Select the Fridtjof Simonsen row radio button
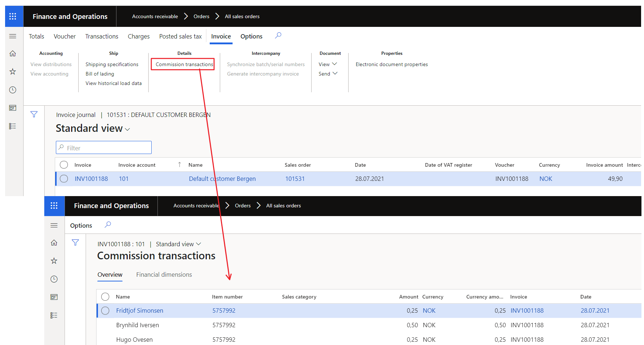This screenshot has height=345, width=644. (105, 310)
